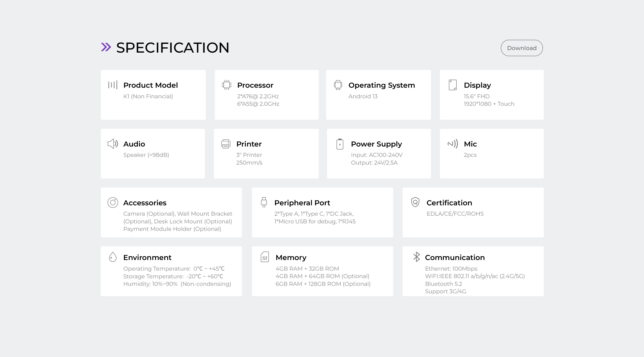Click the Android robot icon
This screenshot has height=357, width=644.
click(338, 85)
